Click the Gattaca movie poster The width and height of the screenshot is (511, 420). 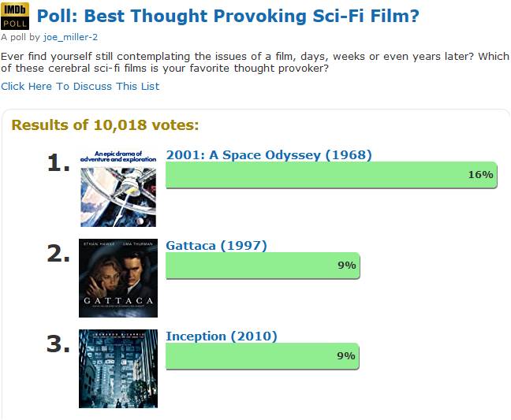[118, 278]
